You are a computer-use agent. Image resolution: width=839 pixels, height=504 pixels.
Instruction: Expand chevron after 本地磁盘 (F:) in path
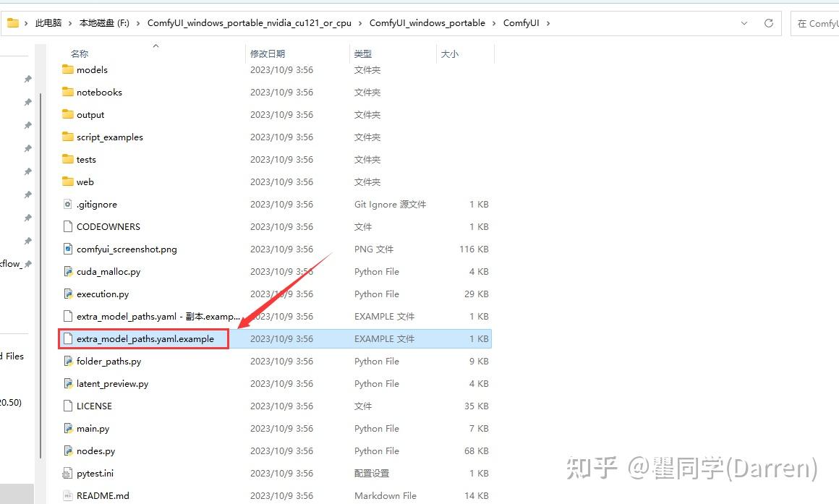point(138,23)
